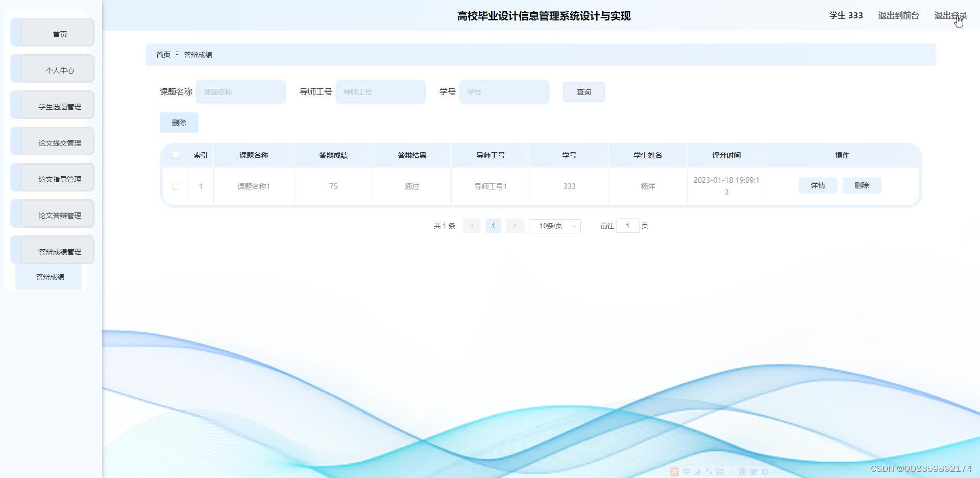Click the 导师工号1 cell

(x=491, y=186)
